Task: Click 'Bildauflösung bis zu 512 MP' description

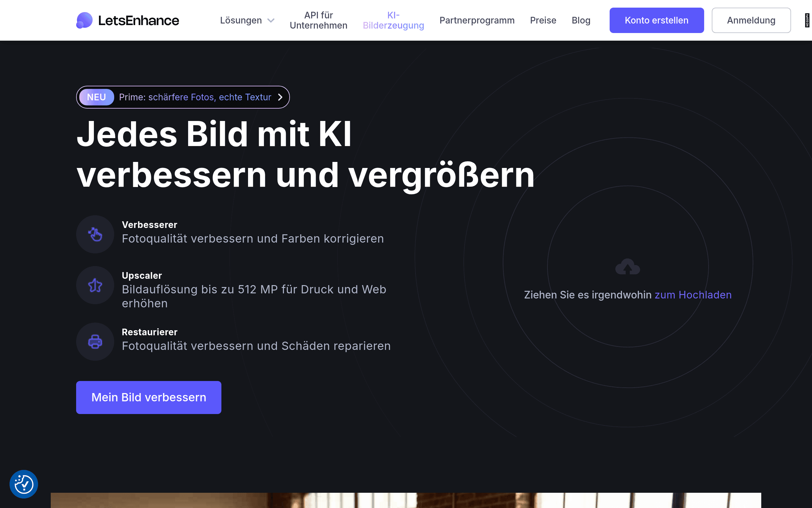Action: (254, 296)
